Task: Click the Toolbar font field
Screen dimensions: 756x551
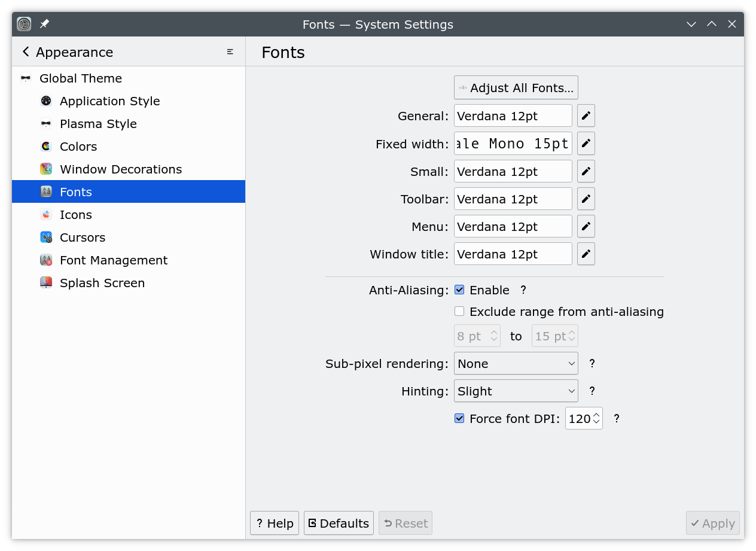Action: pos(513,199)
